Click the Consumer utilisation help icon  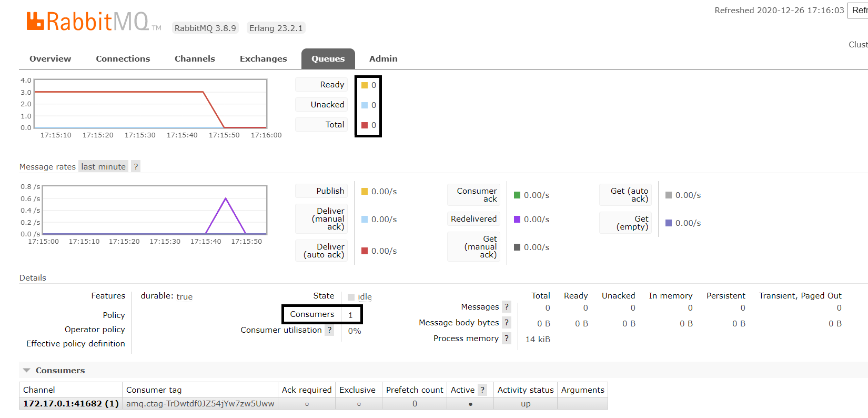(329, 330)
